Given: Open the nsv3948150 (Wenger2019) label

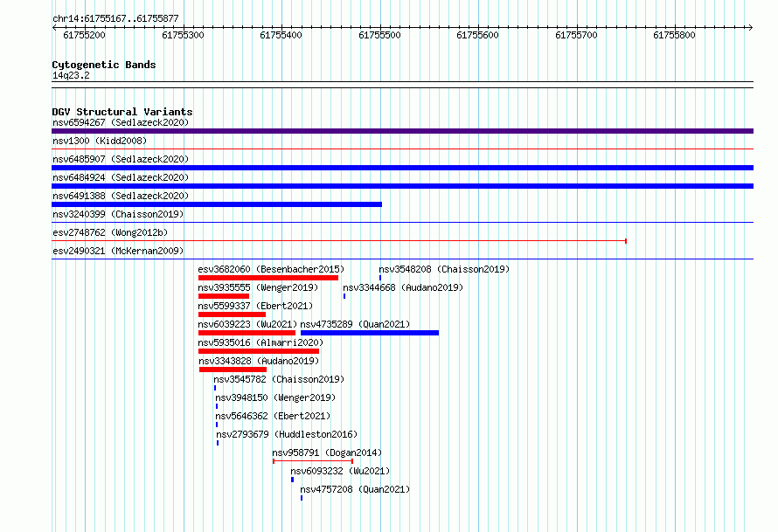Looking at the screenshot, I should click(275, 397).
